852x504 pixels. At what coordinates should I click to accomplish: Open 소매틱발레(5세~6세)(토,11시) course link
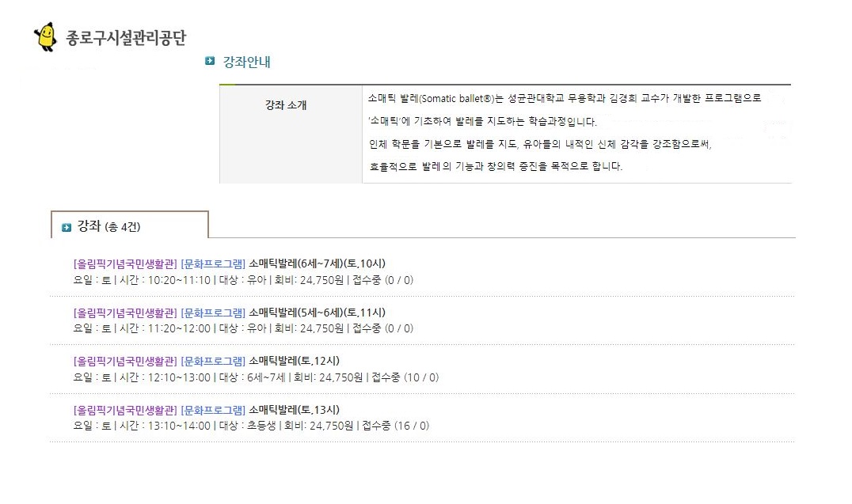tap(318, 313)
